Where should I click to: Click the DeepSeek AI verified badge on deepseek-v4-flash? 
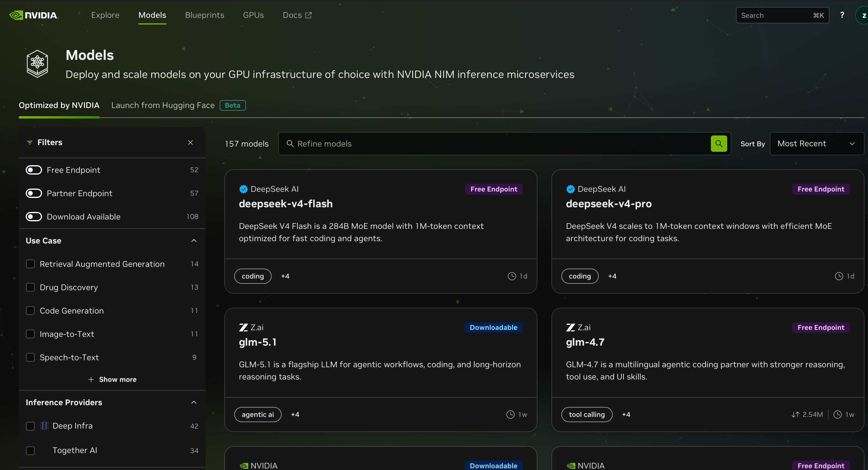tap(243, 189)
